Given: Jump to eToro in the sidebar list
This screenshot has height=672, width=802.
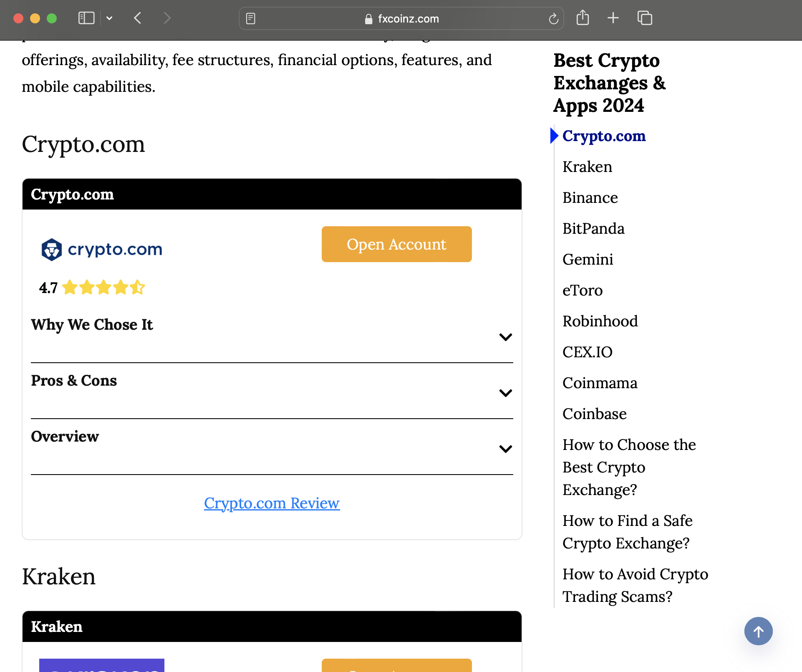Looking at the screenshot, I should pyautogui.click(x=583, y=290).
